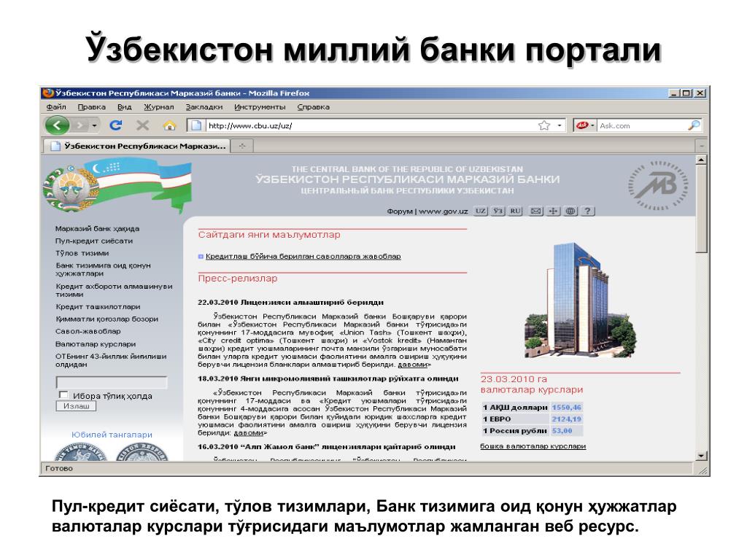Click the search magnifier icon
The width and height of the screenshot is (747, 560).
click(694, 125)
